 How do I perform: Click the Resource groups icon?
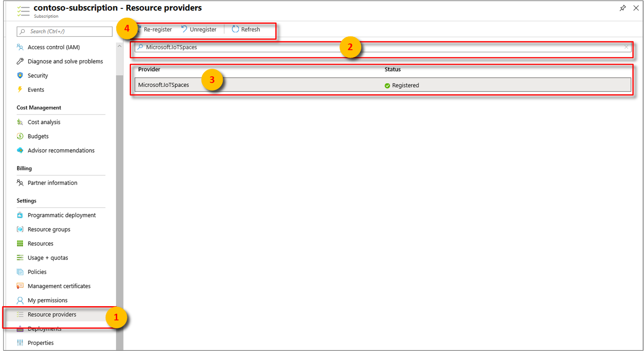[x=20, y=229]
